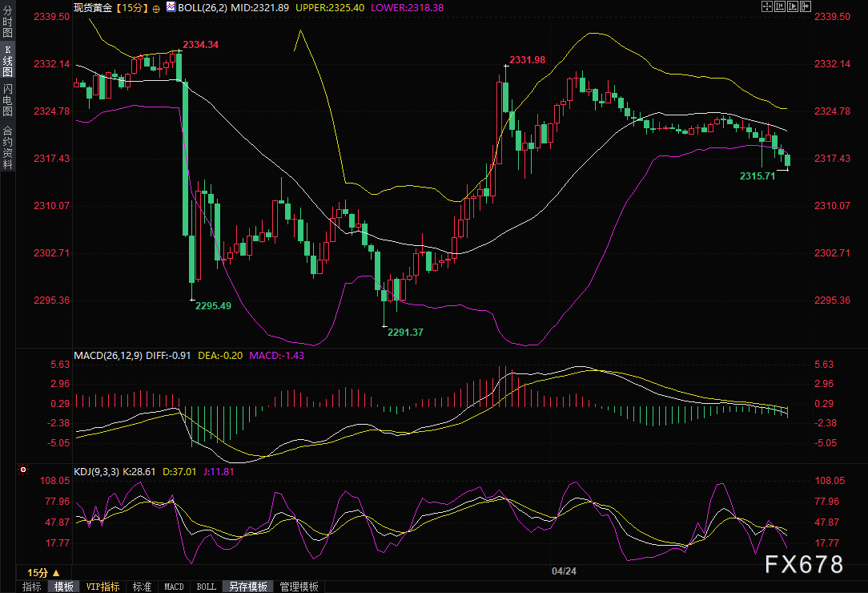Viewport: 868px width, 593px height.
Task: Click the 2291.37 low price marker
Action: point(405,333)
